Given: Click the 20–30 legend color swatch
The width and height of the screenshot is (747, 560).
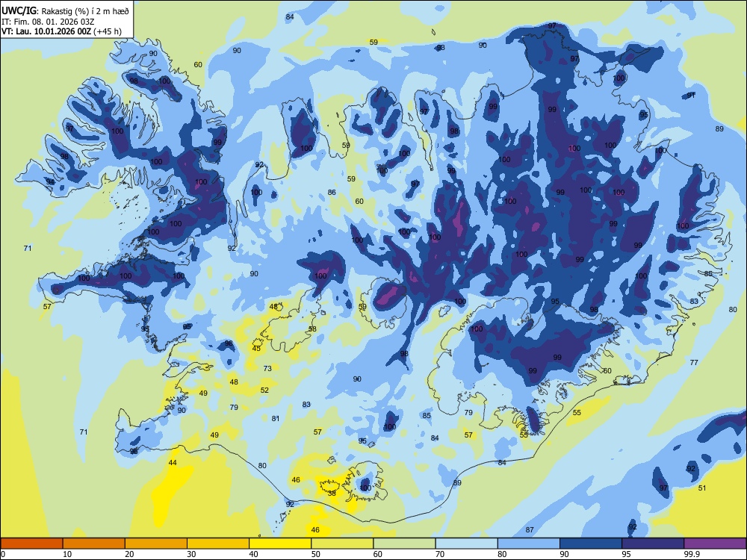Looking at the screenshot, I should coord(156,544).
